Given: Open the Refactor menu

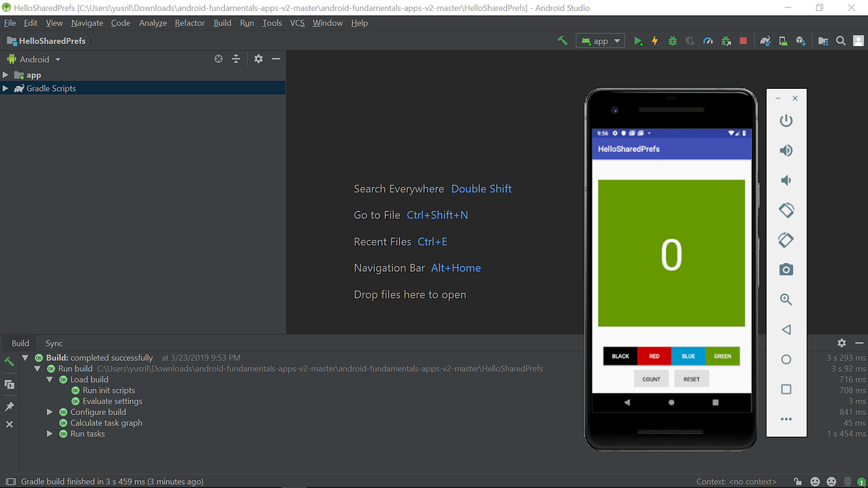Looking at the screenshot, I should click(x=190, y=22).
